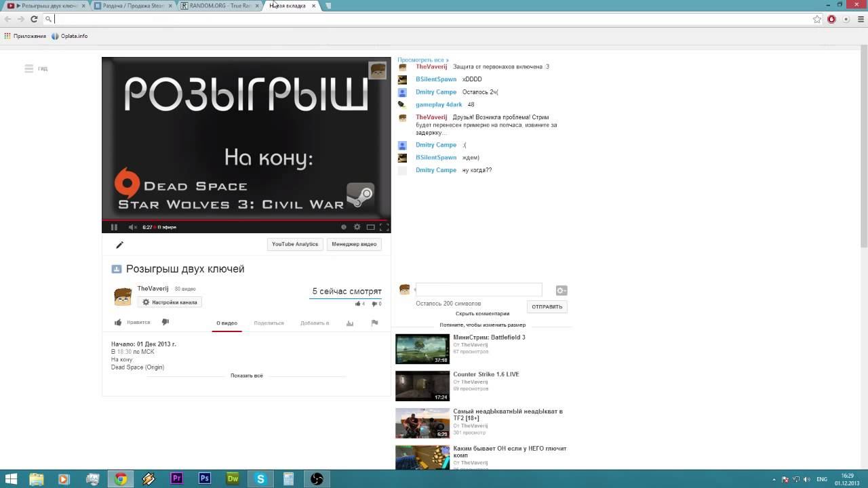Image resolution: width=868 pixels, height=488 pixels.
Task: Expand description with Показать всё
Action: [247, 375]
